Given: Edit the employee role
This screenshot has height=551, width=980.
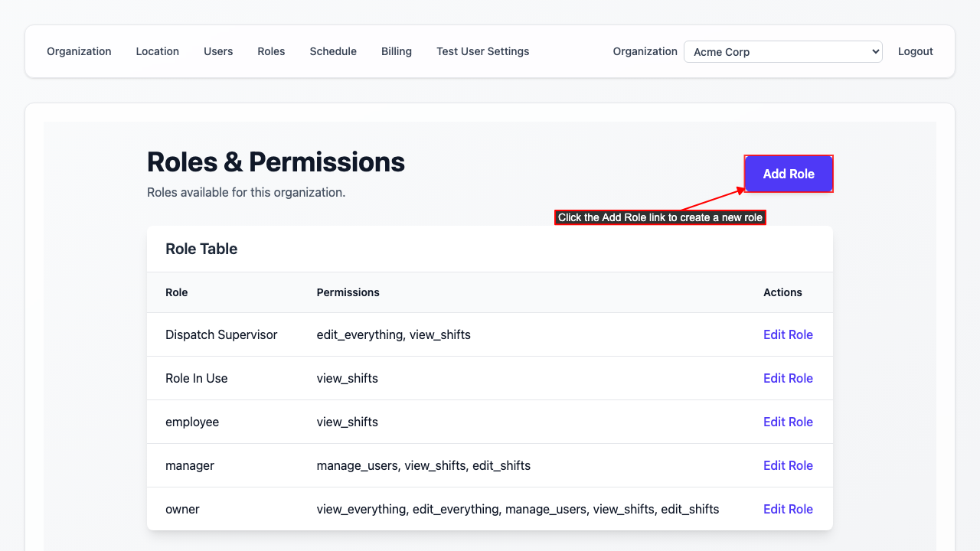Looking at the screenshot, I should [788, 422].
